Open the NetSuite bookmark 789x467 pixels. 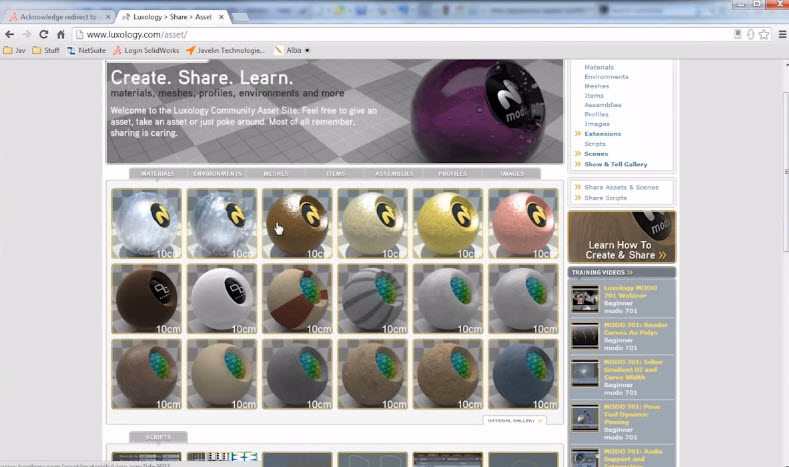(x=86, y=50)
